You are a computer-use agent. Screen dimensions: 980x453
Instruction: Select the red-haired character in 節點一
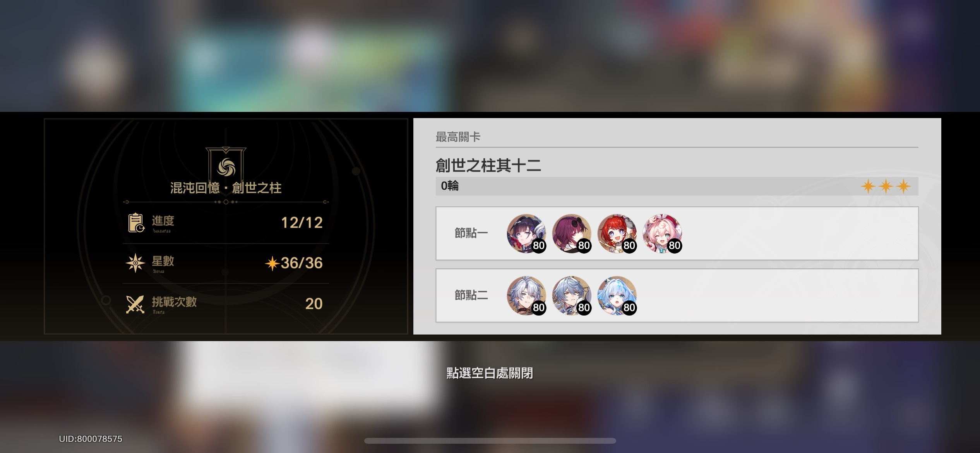point(617,233)
